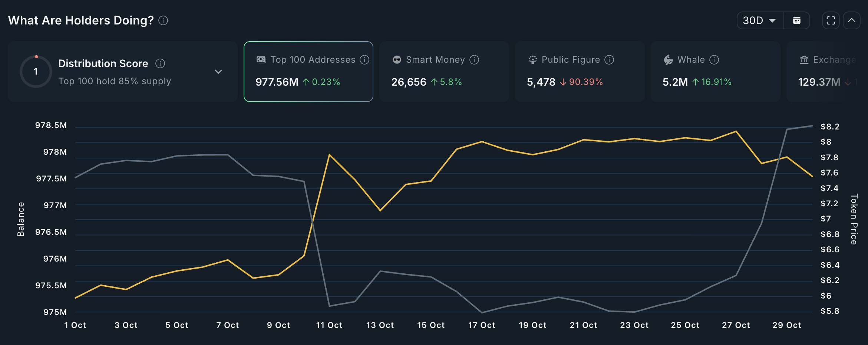The height and width of the screenshot is (345, 868).
Task: Collapse the panel with the chevron-up button
Action: (852, 20)
